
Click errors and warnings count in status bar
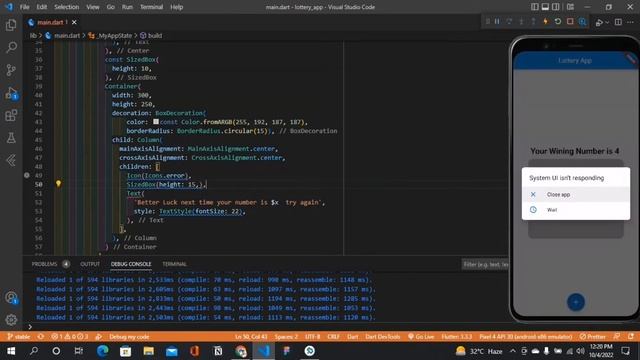coord(69,337)
